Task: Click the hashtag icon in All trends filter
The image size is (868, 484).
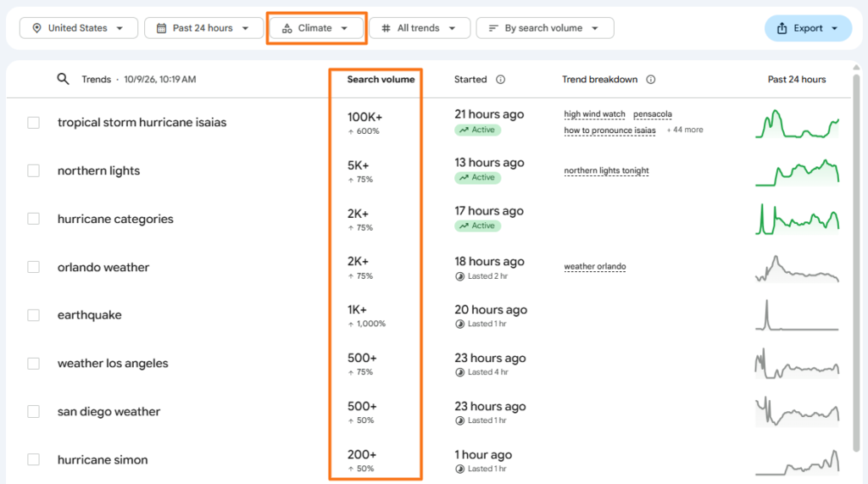Action: [386, 28]
